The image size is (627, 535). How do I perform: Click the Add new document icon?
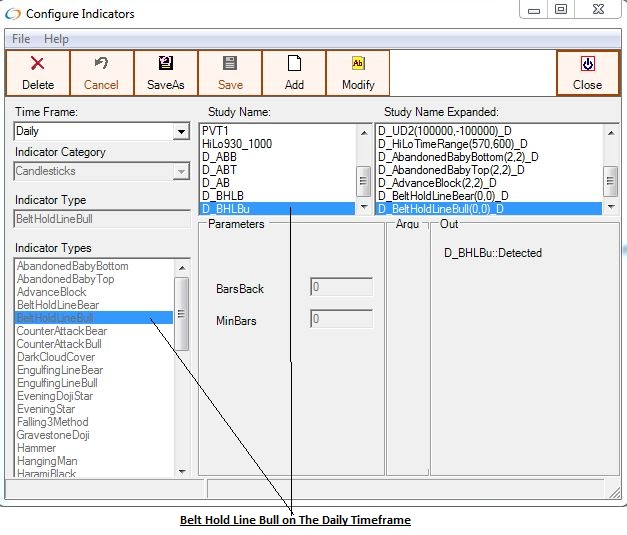(294, 64)
